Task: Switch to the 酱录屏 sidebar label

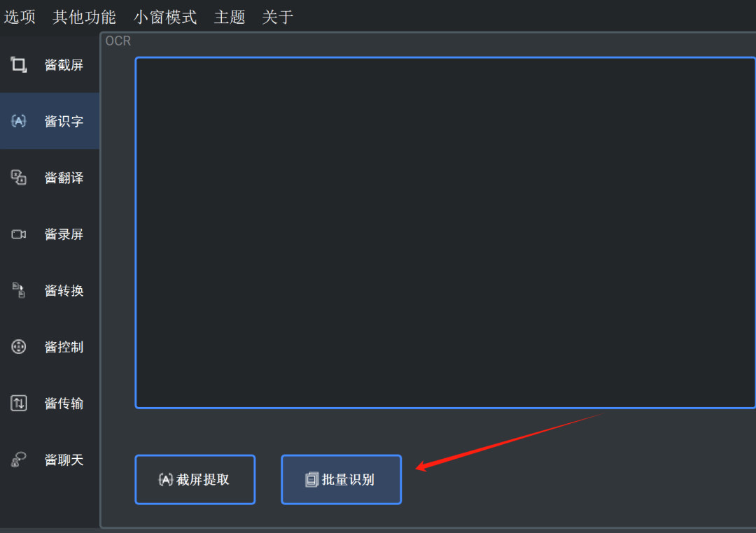Action: point(64,234)
